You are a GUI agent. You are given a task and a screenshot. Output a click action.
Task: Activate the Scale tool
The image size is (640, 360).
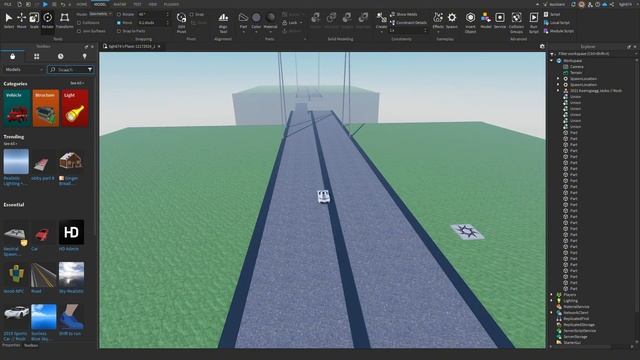(x=34, y=20)
